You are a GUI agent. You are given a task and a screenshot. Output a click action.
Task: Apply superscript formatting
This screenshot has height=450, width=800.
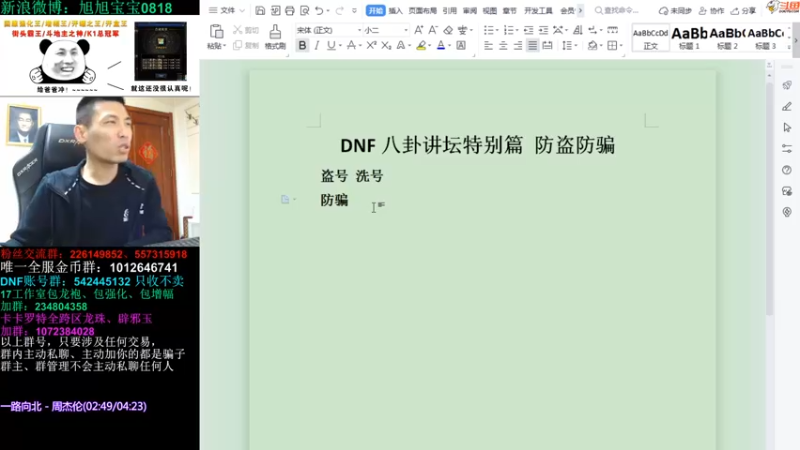[x=371, y=45]
